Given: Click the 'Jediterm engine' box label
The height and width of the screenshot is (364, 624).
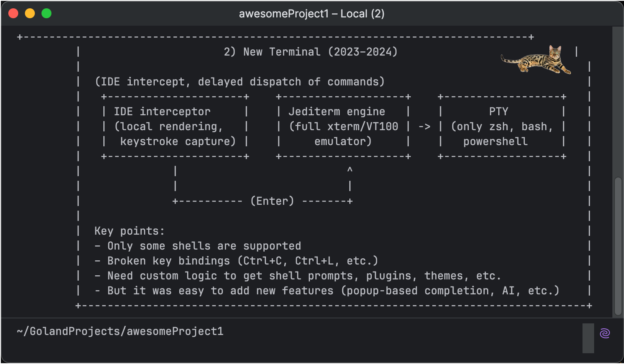Looking at the screenshot, I should (x=337, y=112).
